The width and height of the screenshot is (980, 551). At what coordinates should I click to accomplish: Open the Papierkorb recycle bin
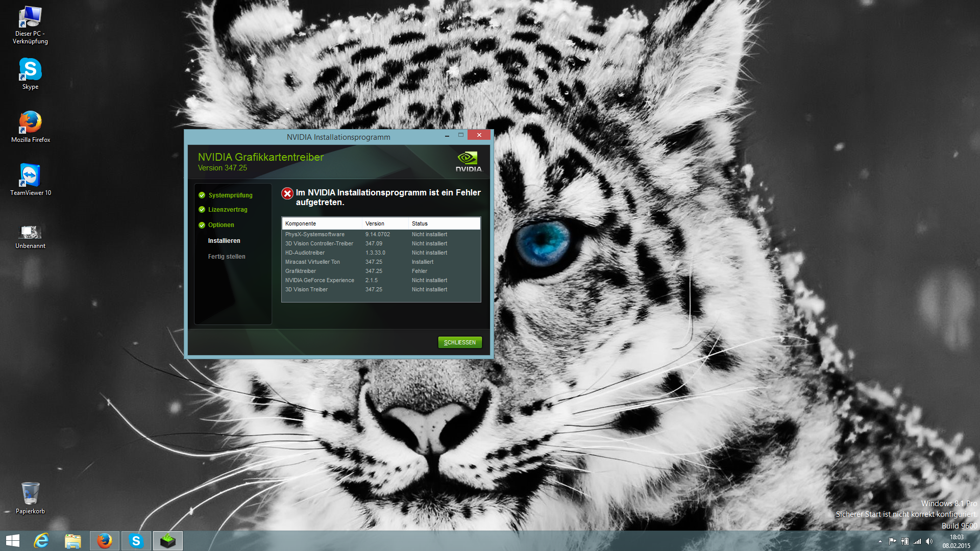[30, 498]
